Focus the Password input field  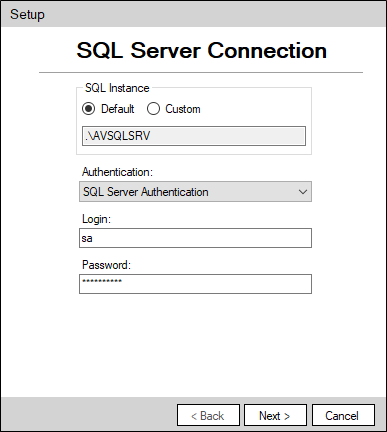tap(195, 284)
